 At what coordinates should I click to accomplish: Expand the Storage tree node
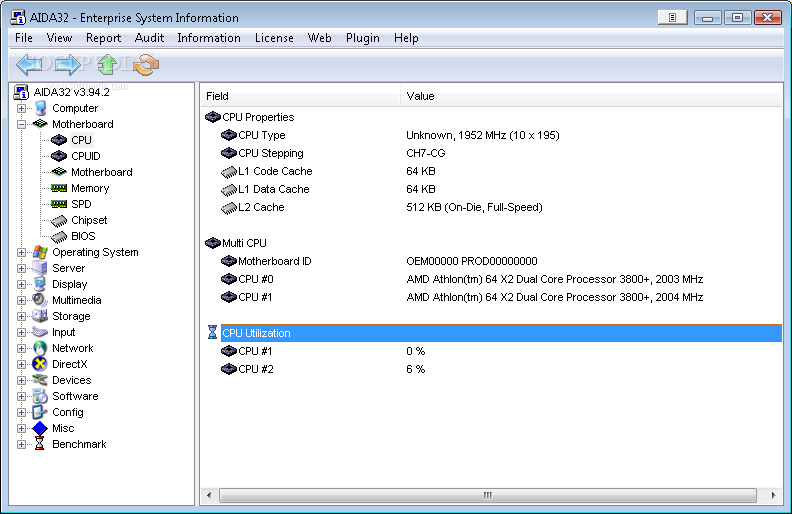(x=21, y=316)
